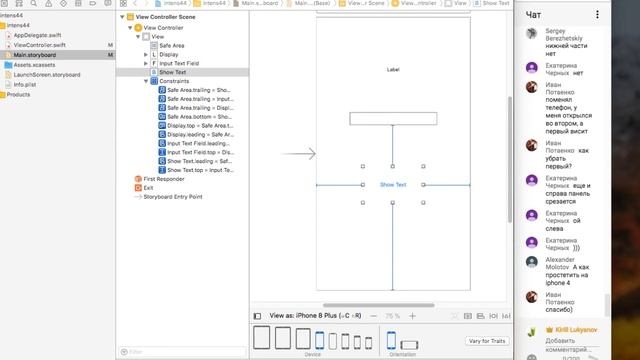Collapse the Constraints disclosure triangle
The height and width of the screenshot is (360, 640).
coord(146,81)
